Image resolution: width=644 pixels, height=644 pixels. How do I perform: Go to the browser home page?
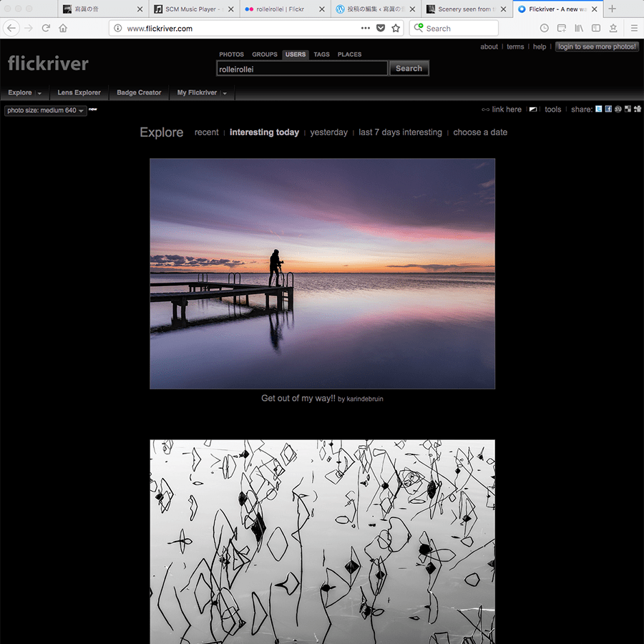63,28
